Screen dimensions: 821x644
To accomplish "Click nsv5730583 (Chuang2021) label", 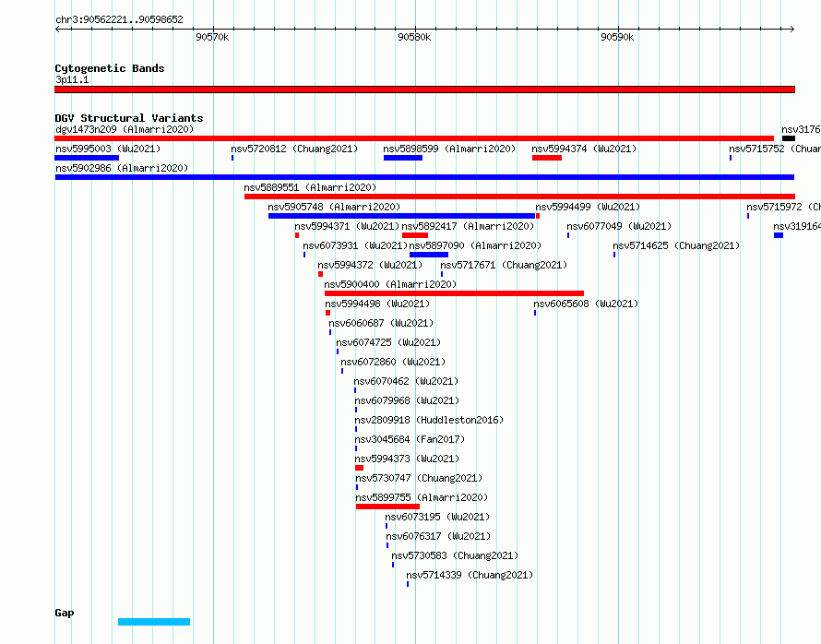I will click(x=455, y=555).
